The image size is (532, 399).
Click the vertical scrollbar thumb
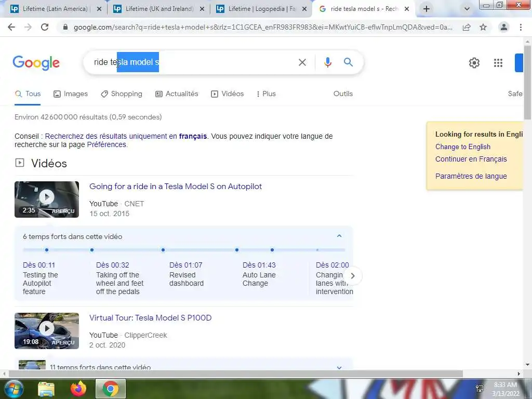point(527,82)
